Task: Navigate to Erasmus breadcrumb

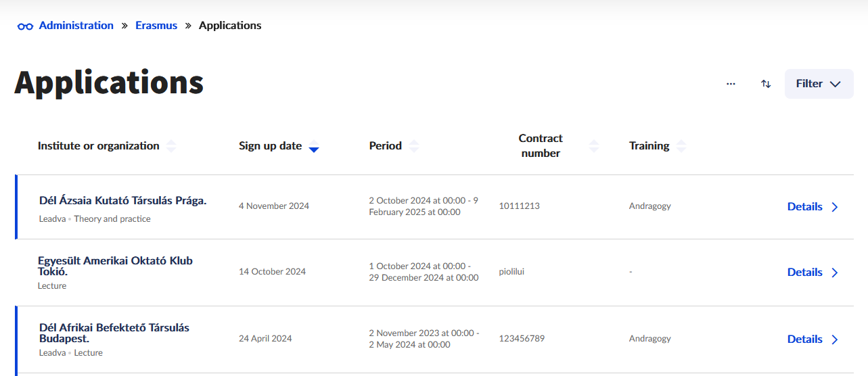Action: (x=156, y=26)
